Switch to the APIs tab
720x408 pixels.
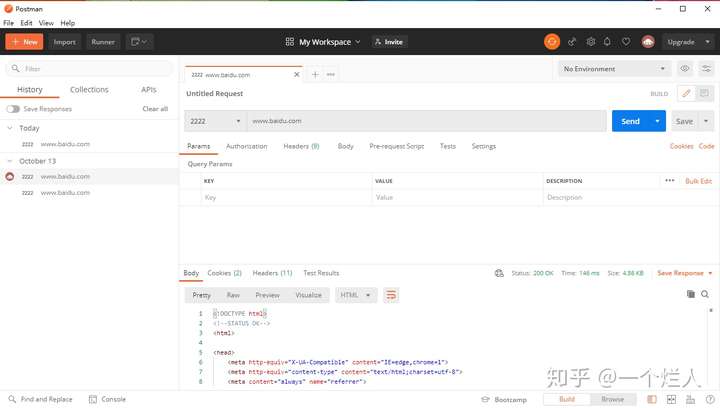pos(149,89)
